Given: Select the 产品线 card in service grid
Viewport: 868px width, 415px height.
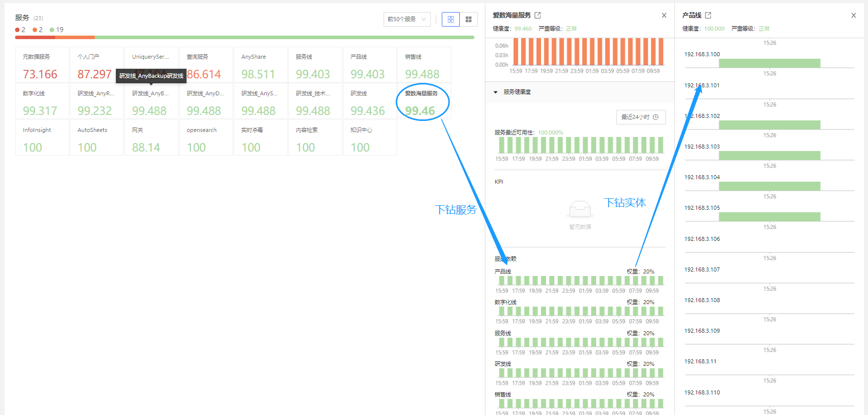Looking at the screenshot, I should click(370, 65).
